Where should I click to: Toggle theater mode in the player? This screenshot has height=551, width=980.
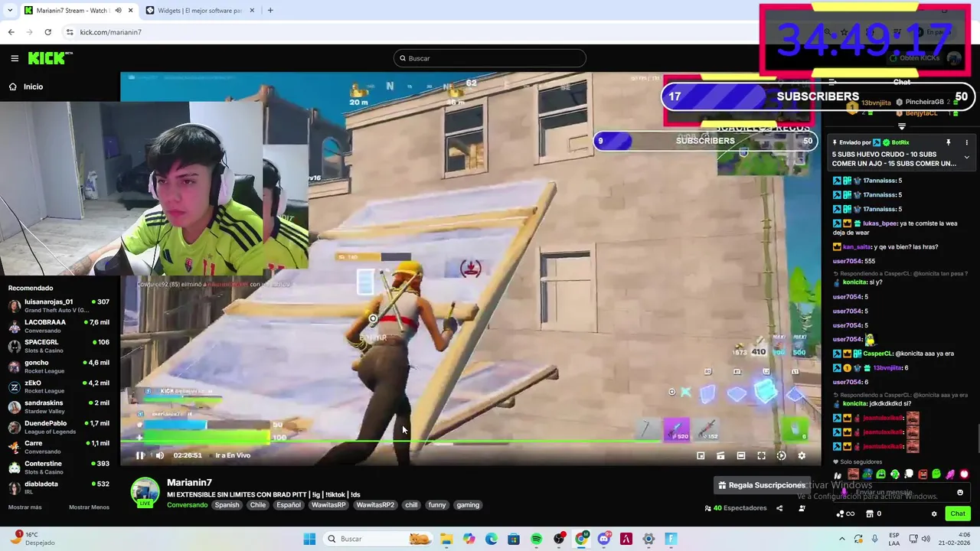tap(740, 455)
